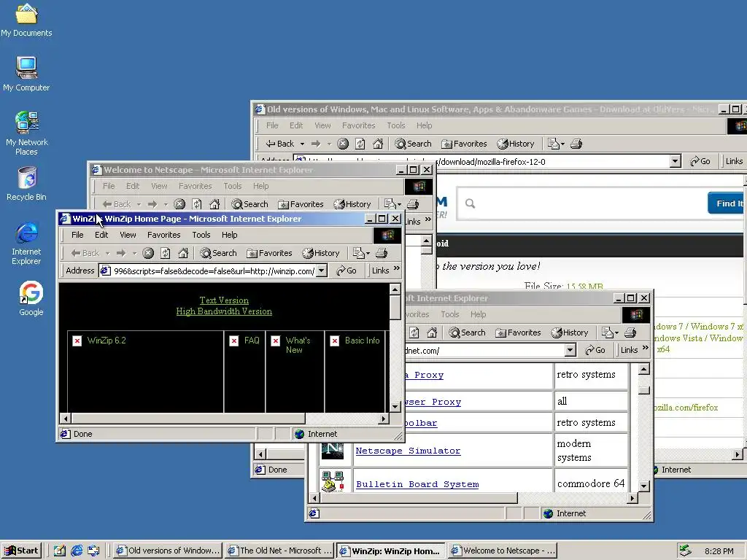Click Refresh icon in Old versions window
The height and width of the screenshot is (560, 747).
360,144
